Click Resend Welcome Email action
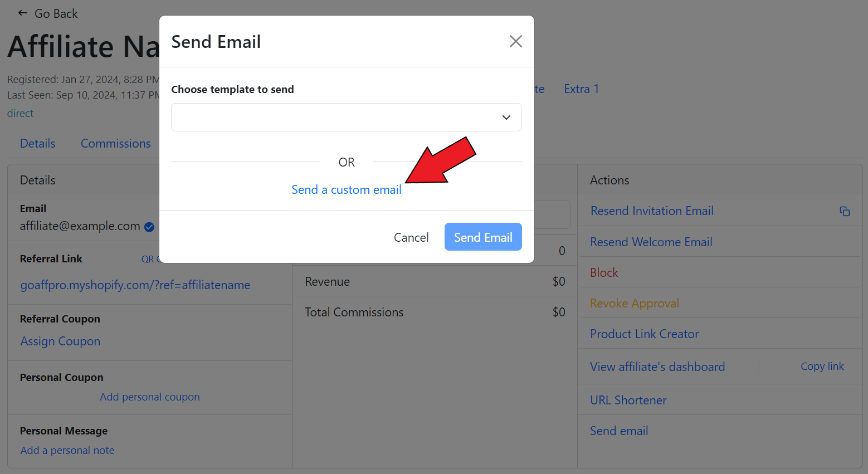Screen dimensions: 868x474 pos(651,242)
